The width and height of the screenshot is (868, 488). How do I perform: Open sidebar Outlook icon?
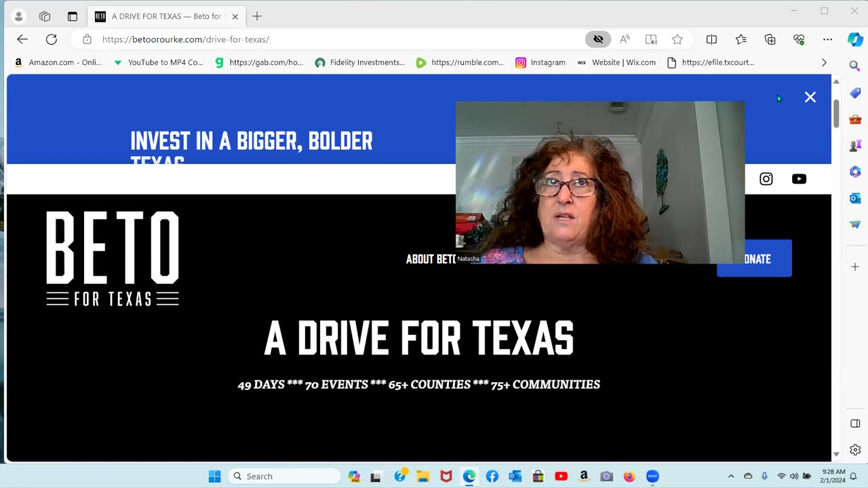[855, 198]
